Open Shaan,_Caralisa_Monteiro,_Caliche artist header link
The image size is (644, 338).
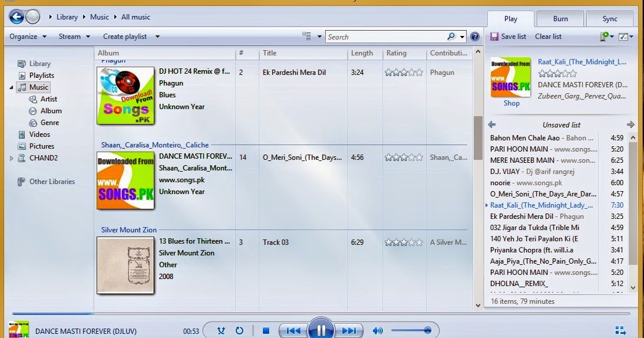click(155, 145)
